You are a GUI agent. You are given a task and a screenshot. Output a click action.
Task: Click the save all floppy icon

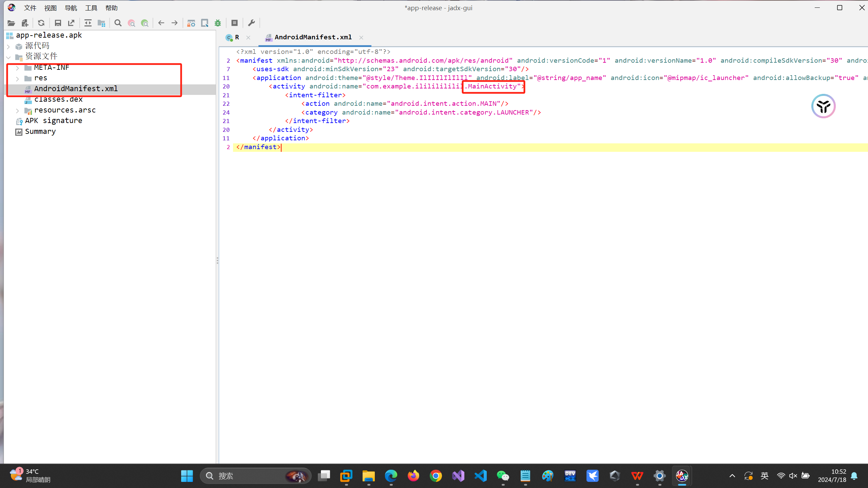[x=58, y=23]
